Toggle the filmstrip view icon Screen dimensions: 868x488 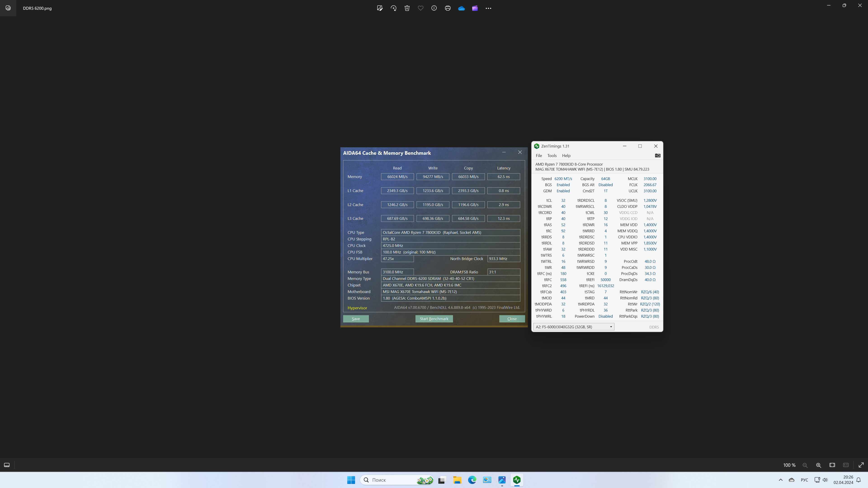click(7, 465)
